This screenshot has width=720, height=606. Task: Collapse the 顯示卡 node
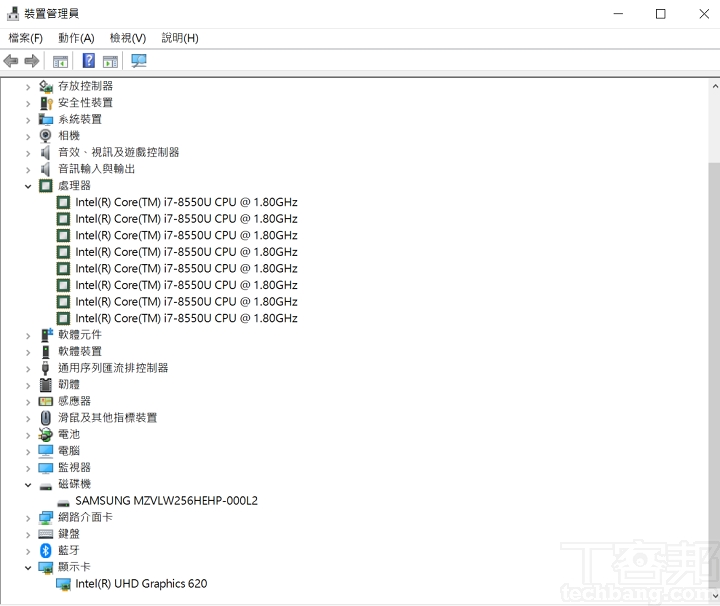[x=28, y=567]
